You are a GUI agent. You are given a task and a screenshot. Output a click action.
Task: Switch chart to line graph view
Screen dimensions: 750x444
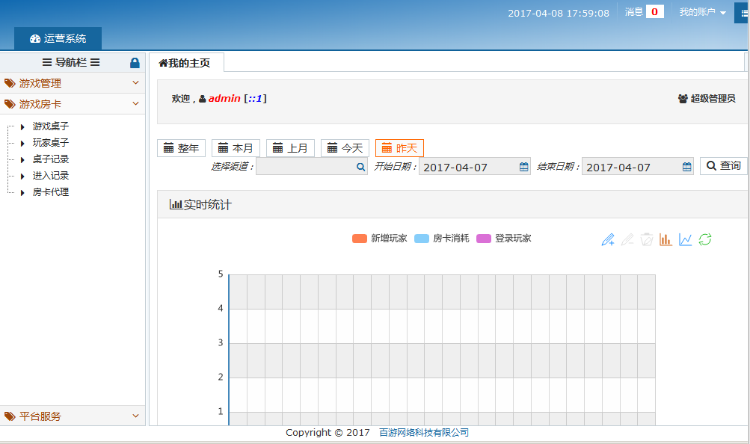[x=685, y=239]
